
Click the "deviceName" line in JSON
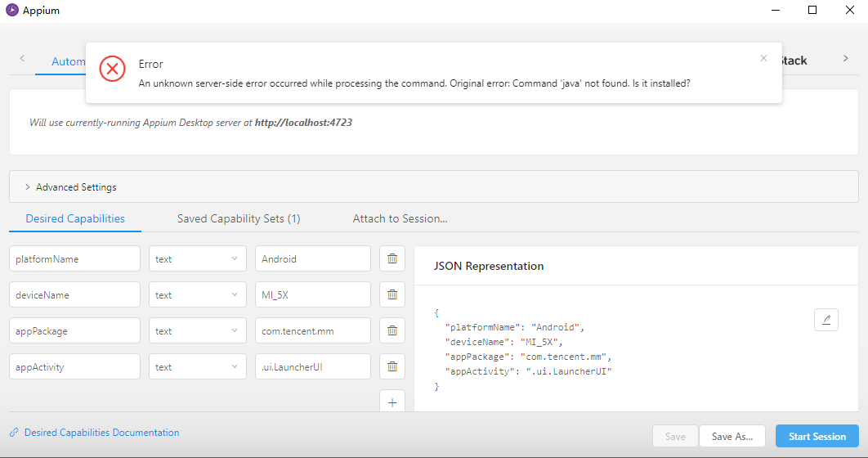tap(503, 342)
